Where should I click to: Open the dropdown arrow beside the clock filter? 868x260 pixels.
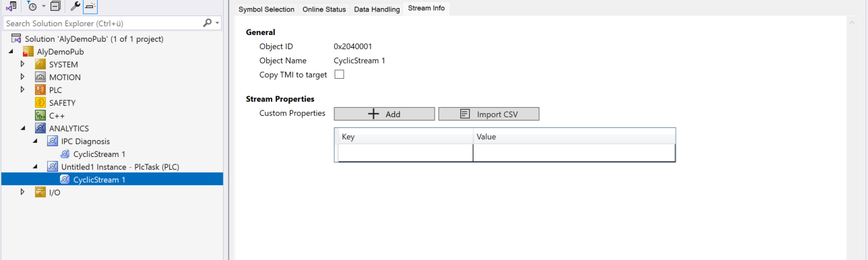(x=44, y=7)
